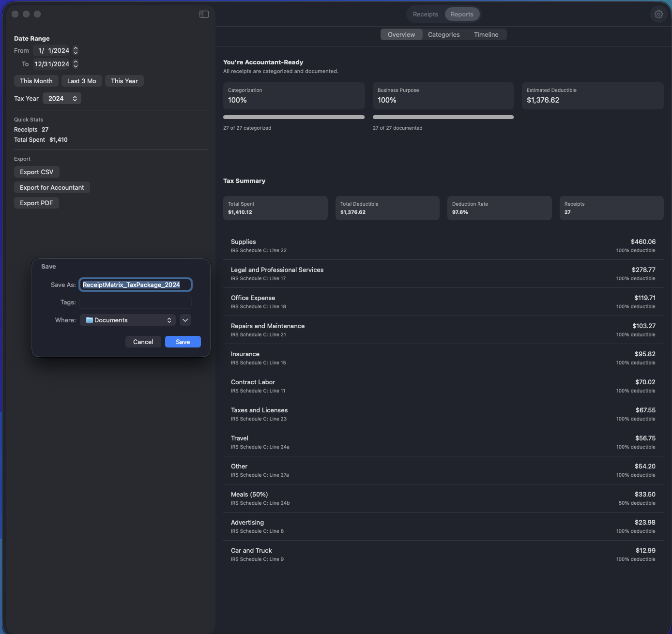Screen dimensions: 672x634
Task: Switch to the Receipts tab
Action: 425,14
